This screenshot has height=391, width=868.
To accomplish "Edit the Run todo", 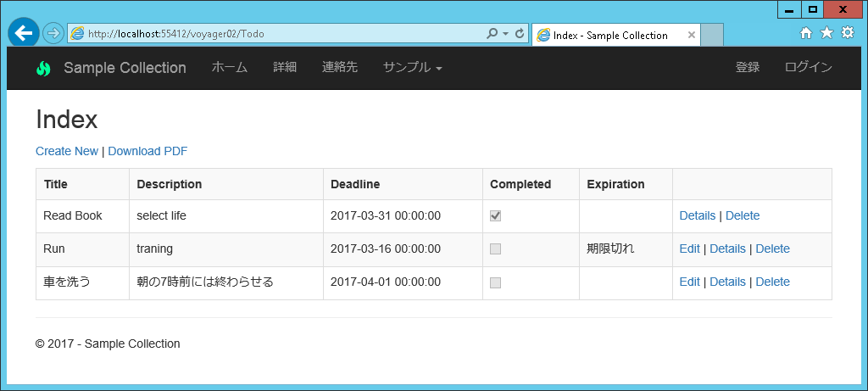I will (x=690, y=249).
